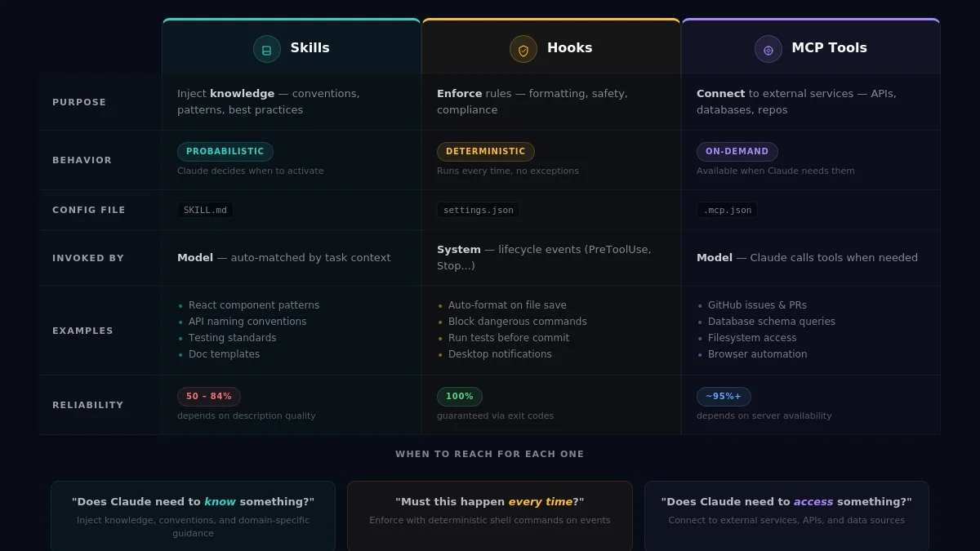Click "depends on description quality" note
The width and height of the screenshot is (980, 551).
247,416
